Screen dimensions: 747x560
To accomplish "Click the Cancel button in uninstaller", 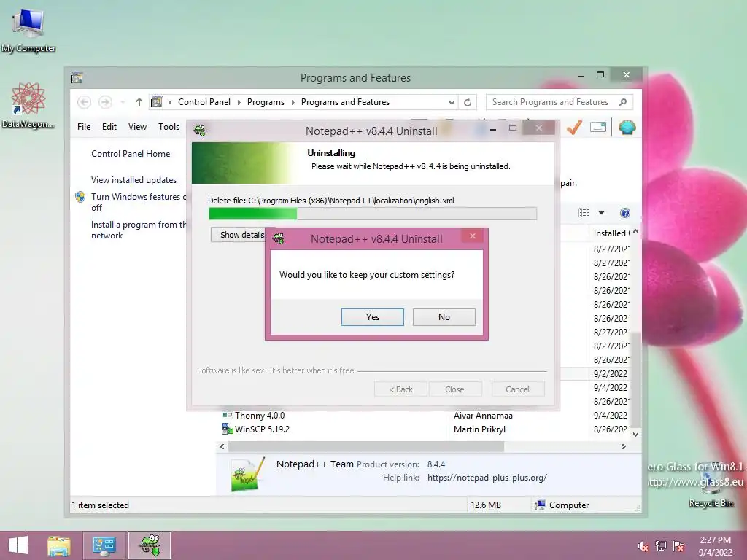I will [517, 389].
